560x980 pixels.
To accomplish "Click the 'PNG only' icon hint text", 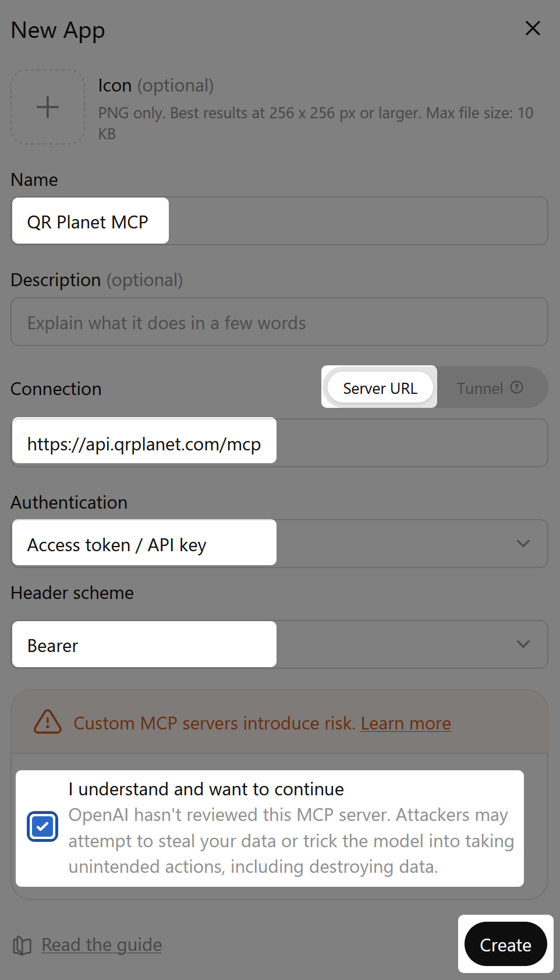I will point(316,123).
